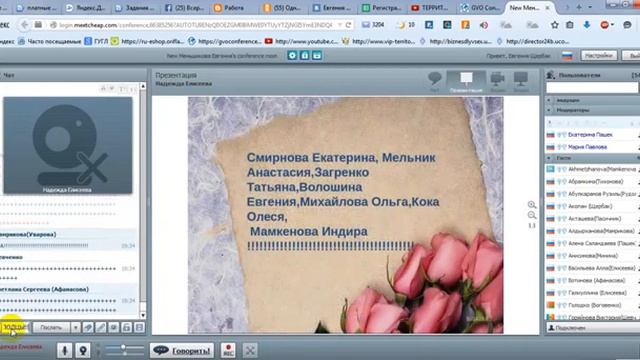Viewport: 640px width, 360px height.
Task: Open the dropdown arrow beside "Послать"
Action: (x=76, y=327)
